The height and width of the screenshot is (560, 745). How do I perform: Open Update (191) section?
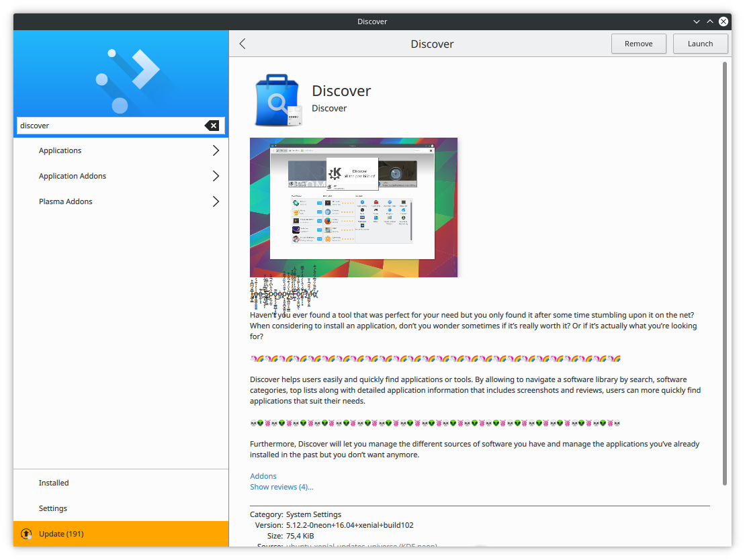[121, 534]
